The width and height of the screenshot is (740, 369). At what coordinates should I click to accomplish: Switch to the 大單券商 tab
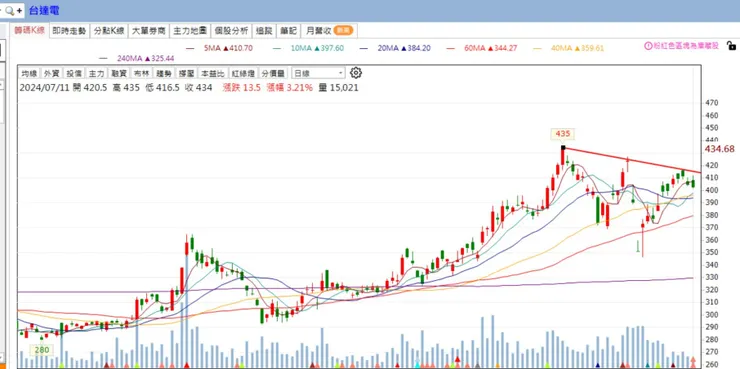tap(149, 31)
